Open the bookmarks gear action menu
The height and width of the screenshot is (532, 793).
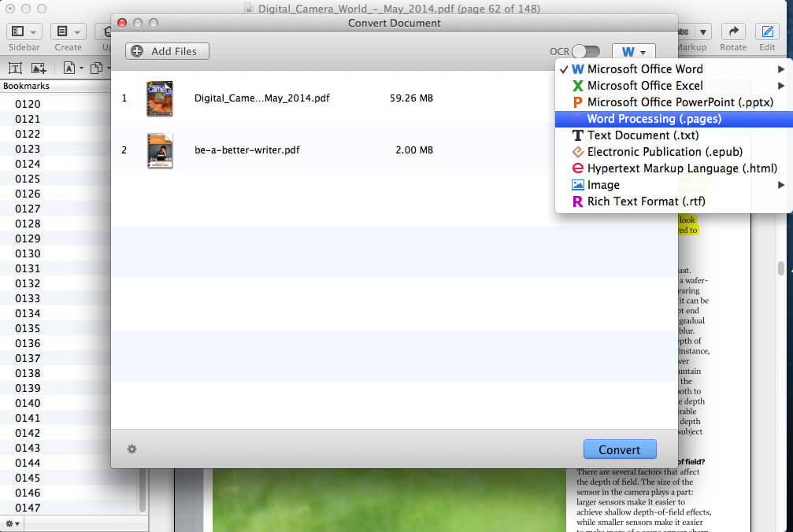click(x=12, y=524)
